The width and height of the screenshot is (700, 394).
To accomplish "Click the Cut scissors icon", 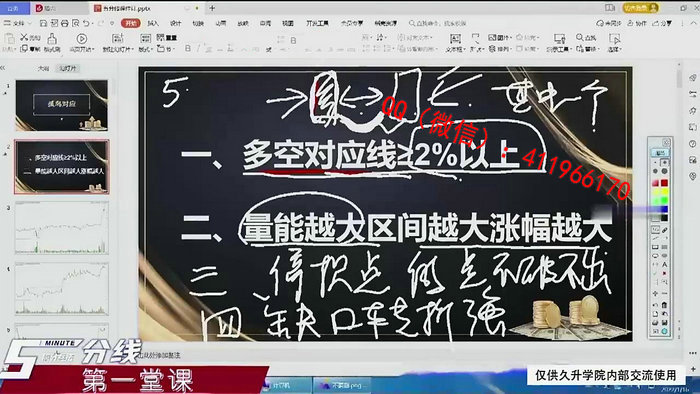I will pyautogui.click(x=24, y=37).
